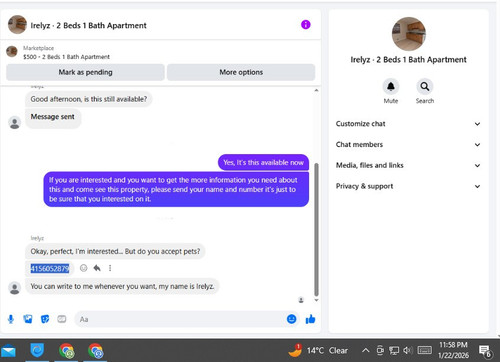
Task: Open shield browser icon in taskbar
Action: click(37, 351)
